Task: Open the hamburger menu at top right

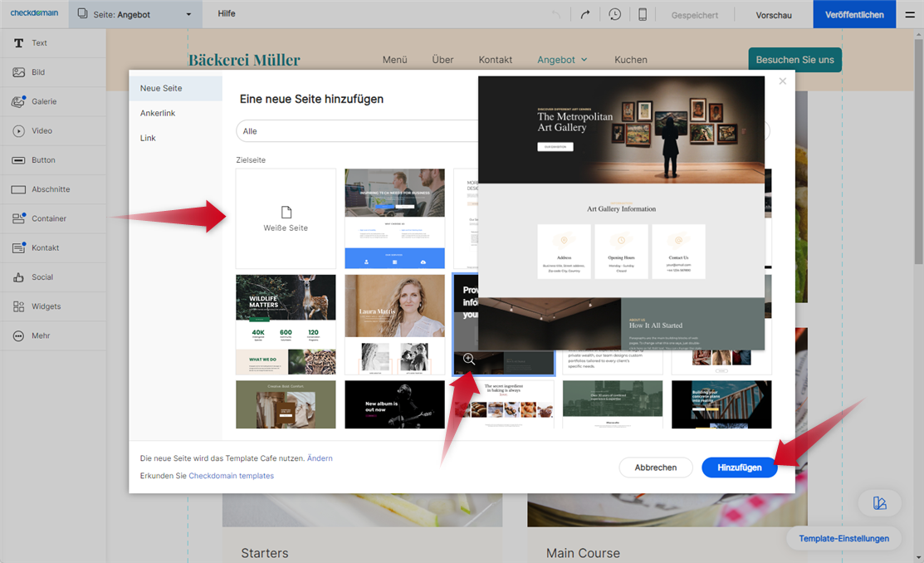Action: [910, 15]
